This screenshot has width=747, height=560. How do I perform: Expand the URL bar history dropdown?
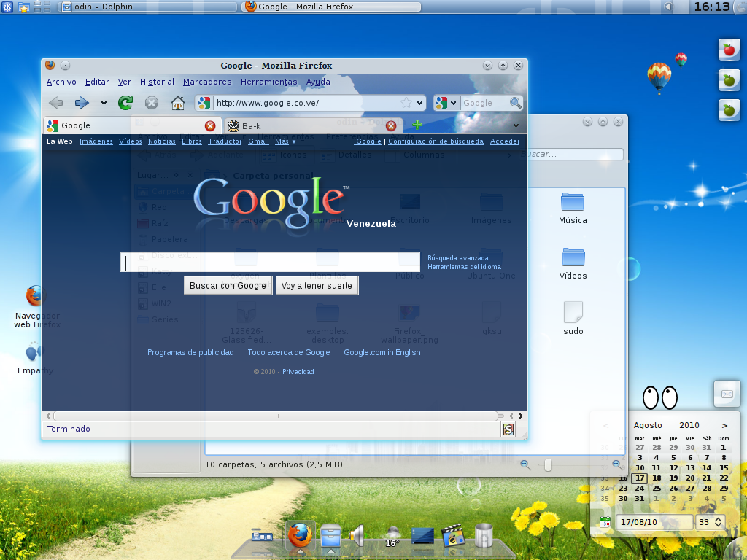coord(419,103)
